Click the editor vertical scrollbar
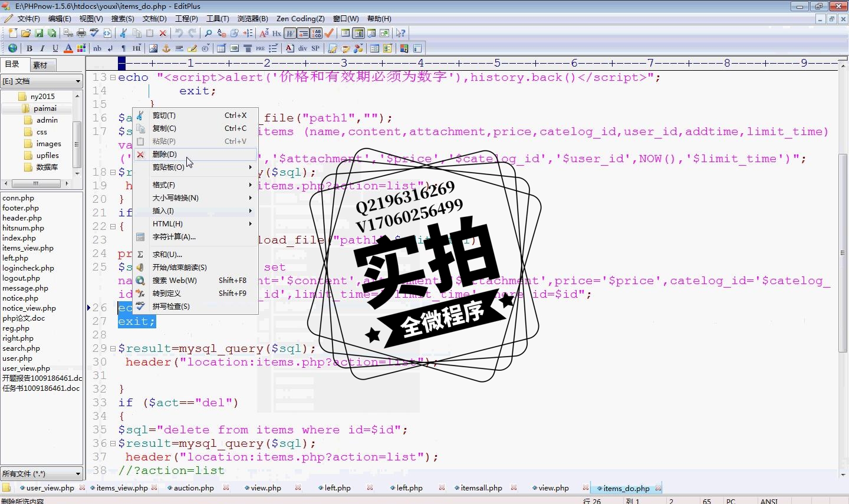 click(x=843, y=271)
